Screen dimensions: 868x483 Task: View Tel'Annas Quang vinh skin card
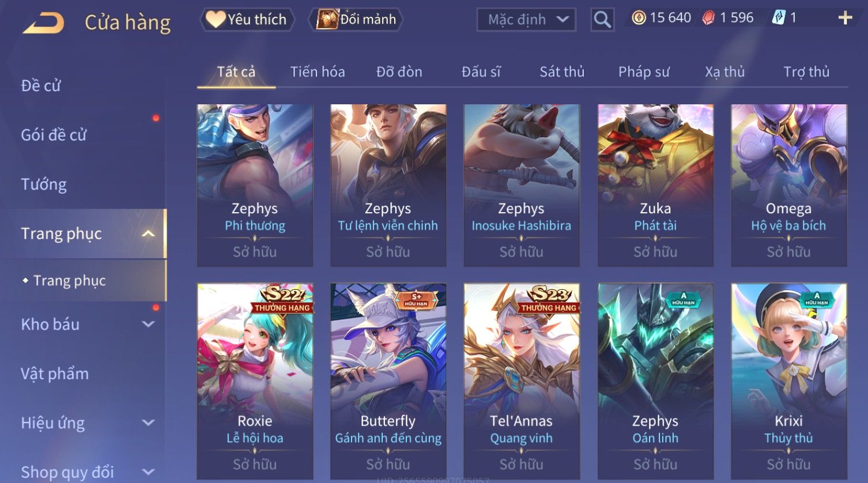click(522, 381)
